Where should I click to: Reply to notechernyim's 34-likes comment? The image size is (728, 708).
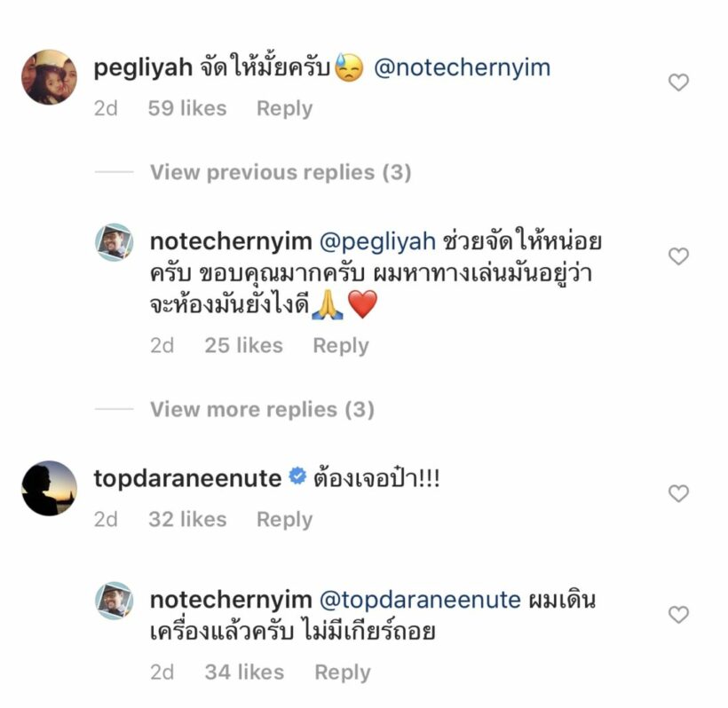point(343,673)
